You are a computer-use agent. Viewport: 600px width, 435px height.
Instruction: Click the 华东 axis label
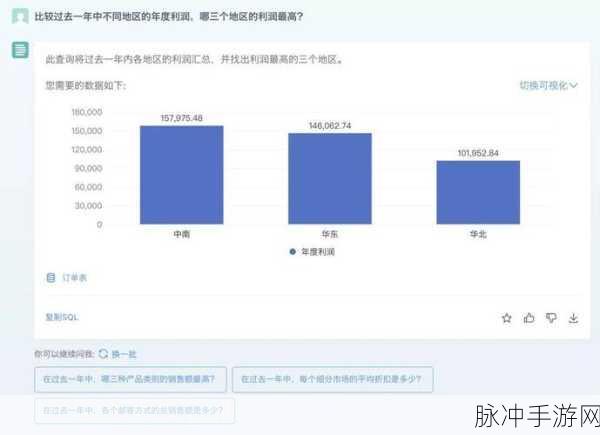[330, 234]
